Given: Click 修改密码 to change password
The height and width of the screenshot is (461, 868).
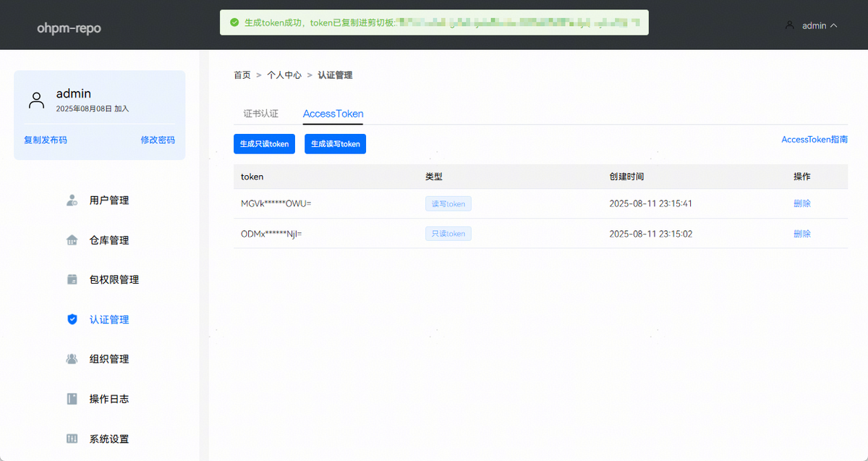Looking at the screenshot, I should click(158, 140).
